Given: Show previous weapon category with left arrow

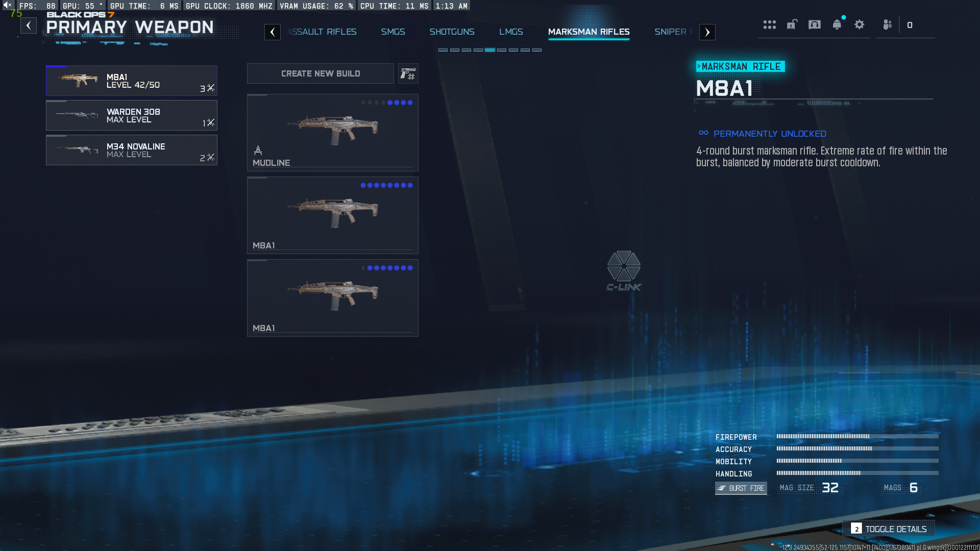Looking at the screenshot, I should point(273,32).
